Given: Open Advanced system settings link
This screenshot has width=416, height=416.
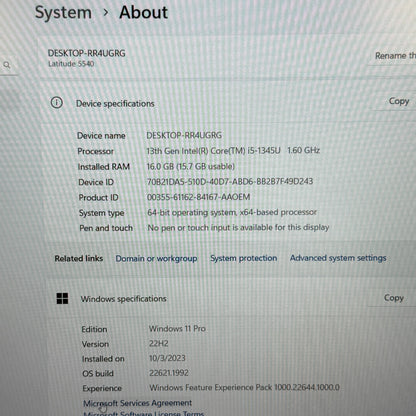Looking at the screenshot, I should [x=338, y=258].
